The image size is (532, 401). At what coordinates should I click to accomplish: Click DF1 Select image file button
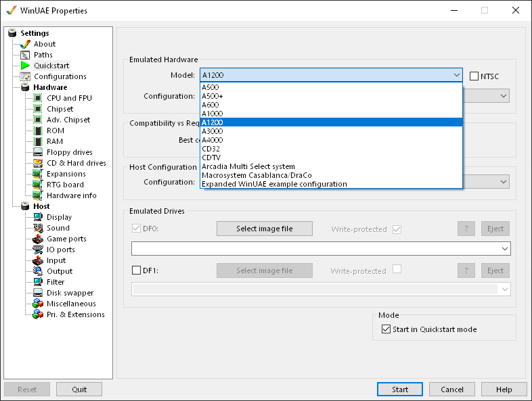point(265,270)
